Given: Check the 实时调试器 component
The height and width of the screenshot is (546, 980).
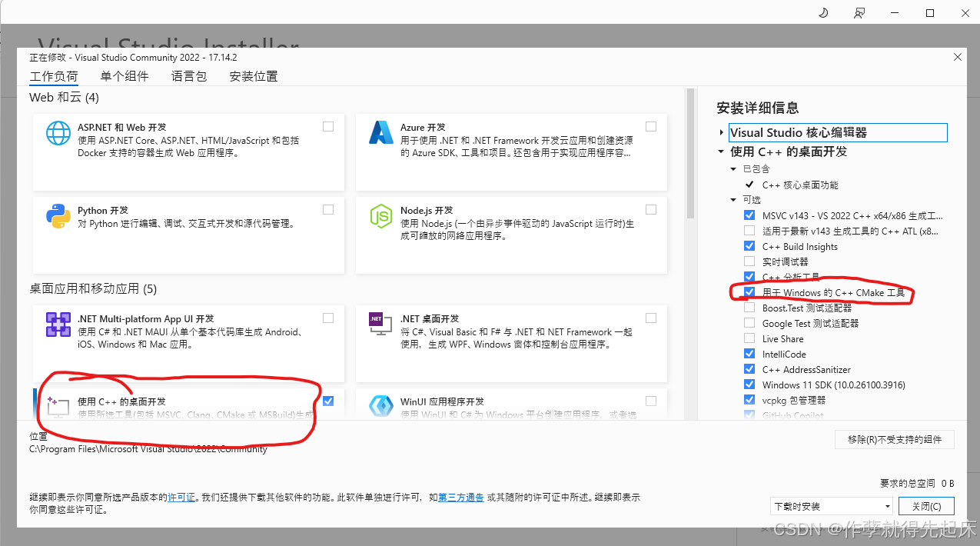Looking at the screenshot, I should pos(749,261).
